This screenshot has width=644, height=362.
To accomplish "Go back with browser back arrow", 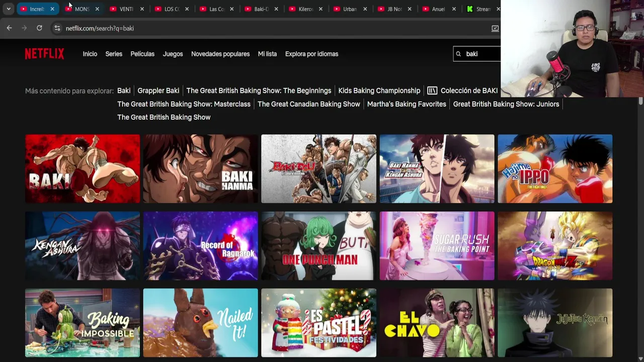I will click(9, 28).
